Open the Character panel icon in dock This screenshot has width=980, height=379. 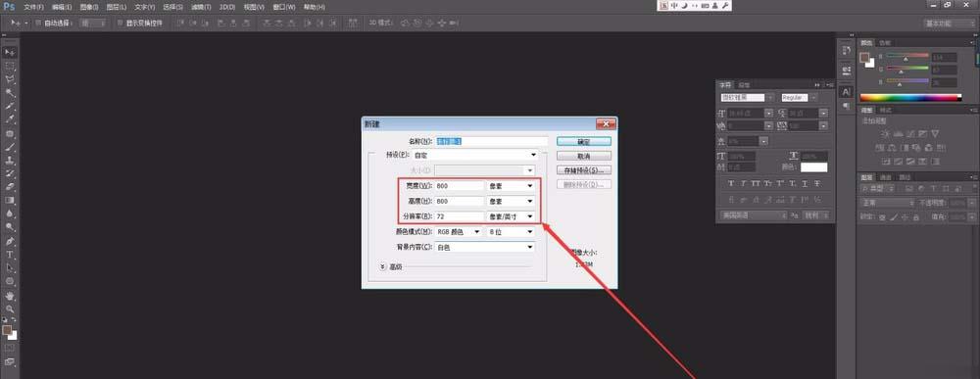pyautogui.click(x=847, y=92)
